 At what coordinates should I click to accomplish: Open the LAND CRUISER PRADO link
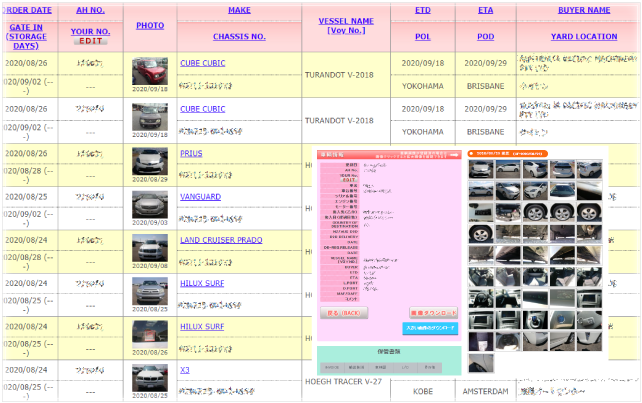[221, 240]
